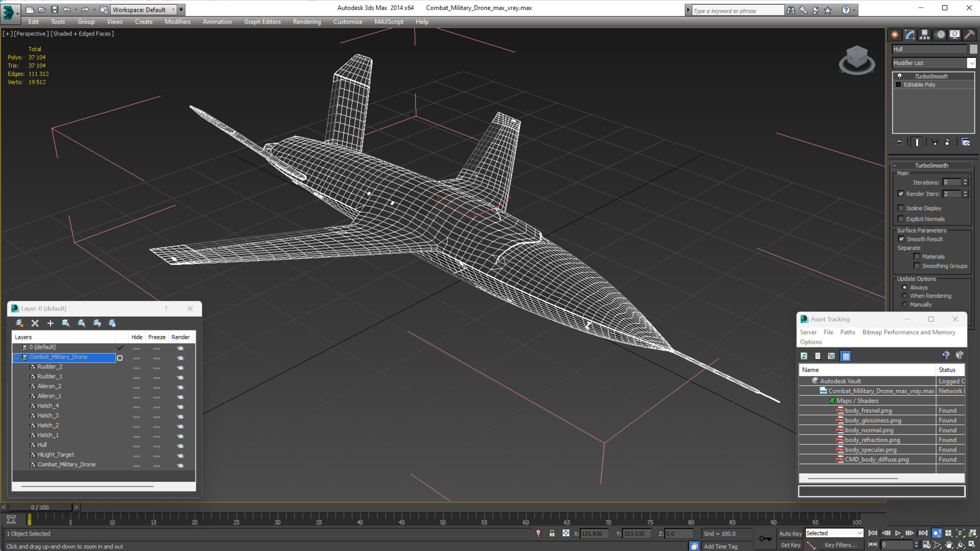Click Layer dialog horizontal scrollbar
The image size is (980, 551).
[x=87, y=486]
